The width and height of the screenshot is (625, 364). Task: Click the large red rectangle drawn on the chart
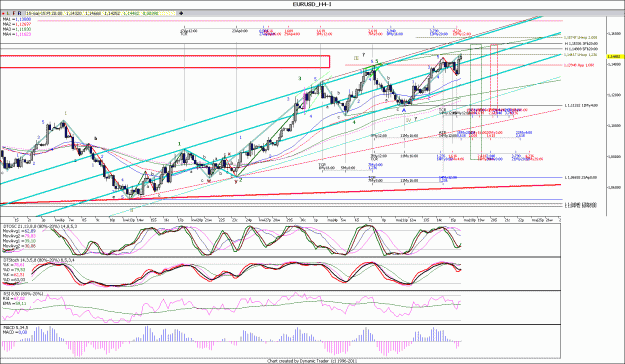[x=165, y=61]
